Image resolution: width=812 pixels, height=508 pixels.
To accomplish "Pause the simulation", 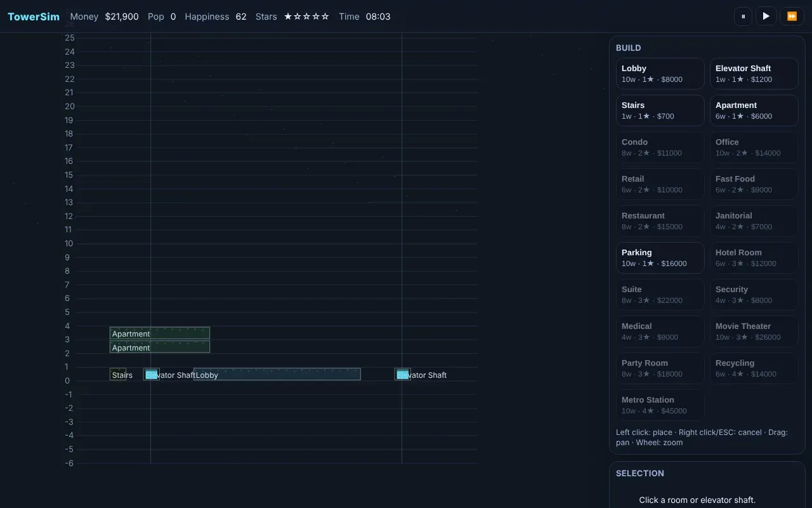I will pyautogui.click(x=743, y=16).
